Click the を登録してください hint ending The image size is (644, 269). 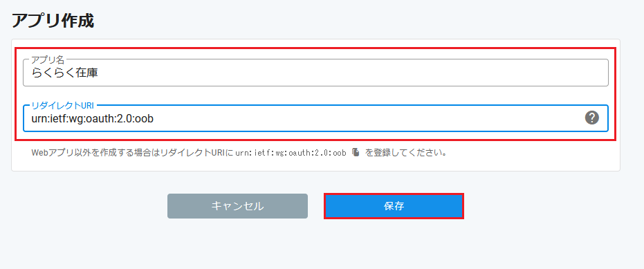click(x=406, y=154)
